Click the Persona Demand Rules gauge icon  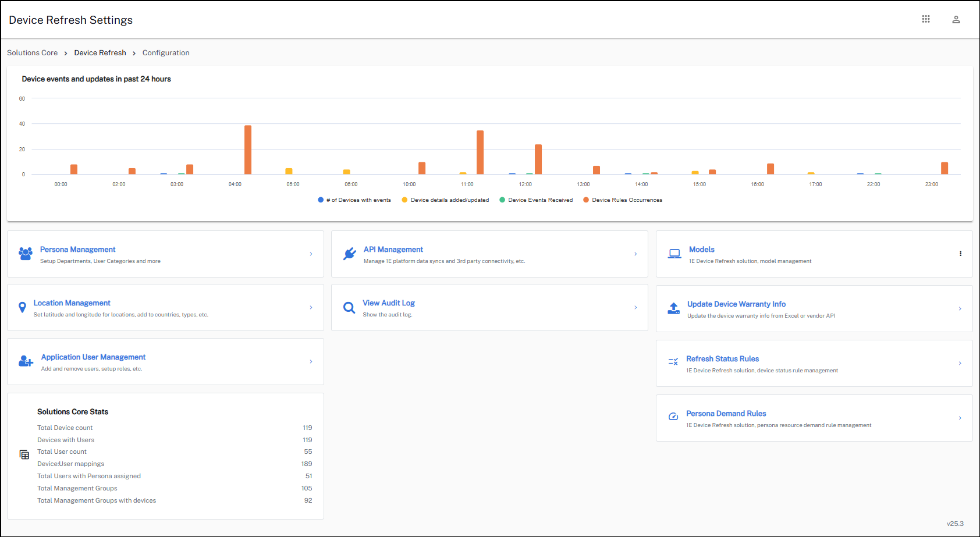(x=673, y=417)
